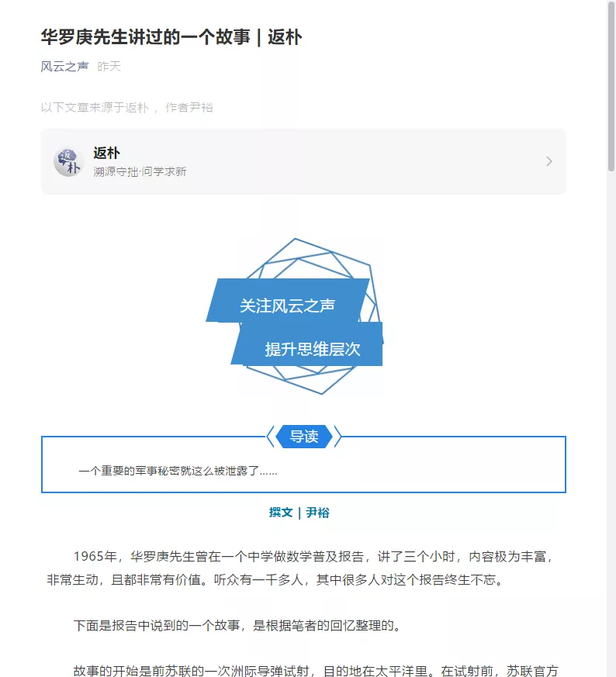
Task: Click the 昨天 publish date
Action: (109, 67)
